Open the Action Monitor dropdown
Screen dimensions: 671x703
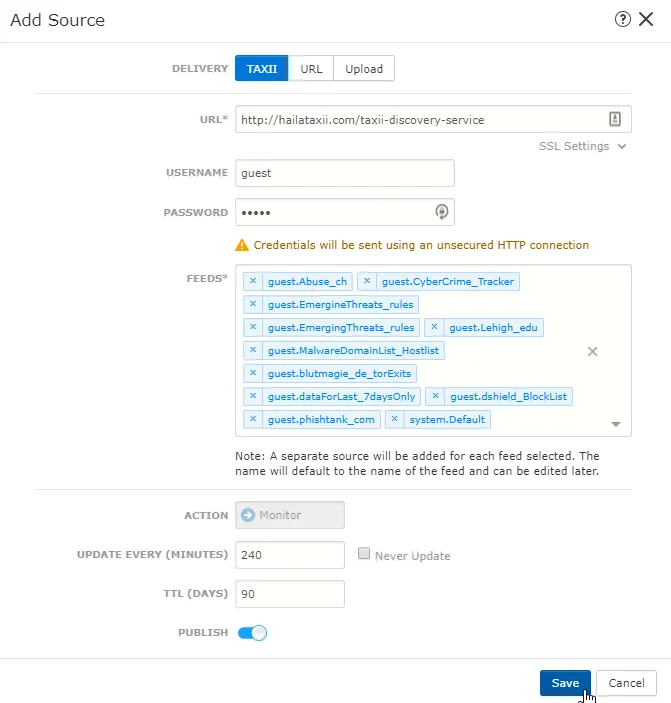pos(290,515)
